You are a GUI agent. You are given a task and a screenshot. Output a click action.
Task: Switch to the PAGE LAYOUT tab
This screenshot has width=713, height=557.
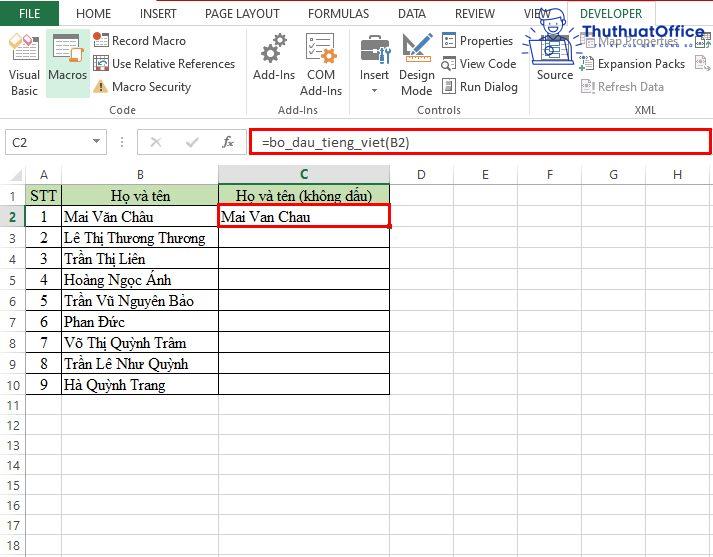click(x=242, y=14)
